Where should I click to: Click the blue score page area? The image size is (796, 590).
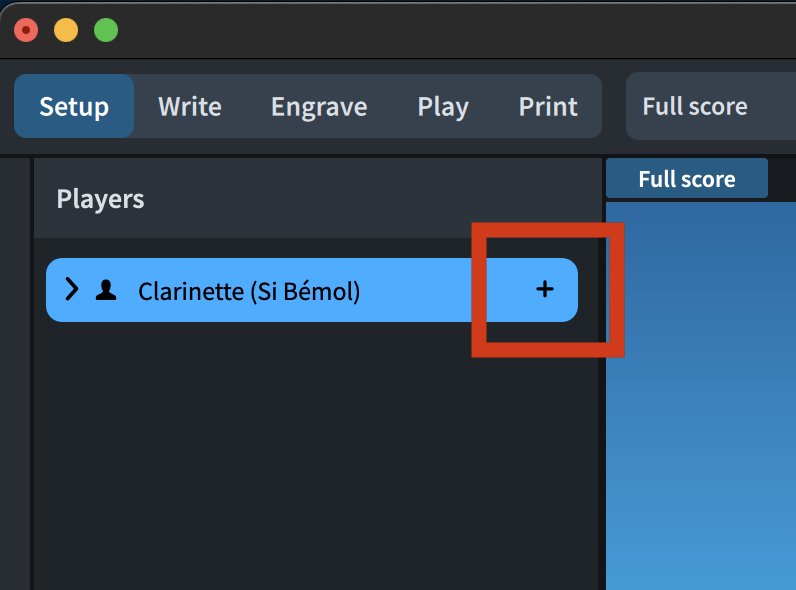pos(700,400)
